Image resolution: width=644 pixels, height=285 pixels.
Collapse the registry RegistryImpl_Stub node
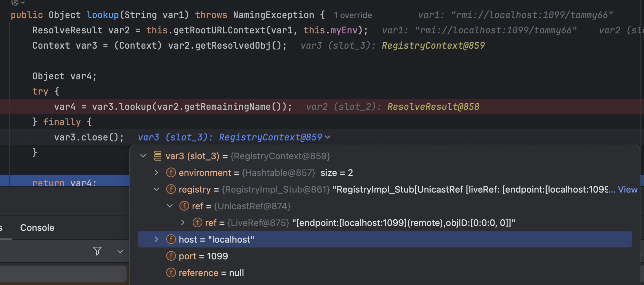(x=156, y=189)
